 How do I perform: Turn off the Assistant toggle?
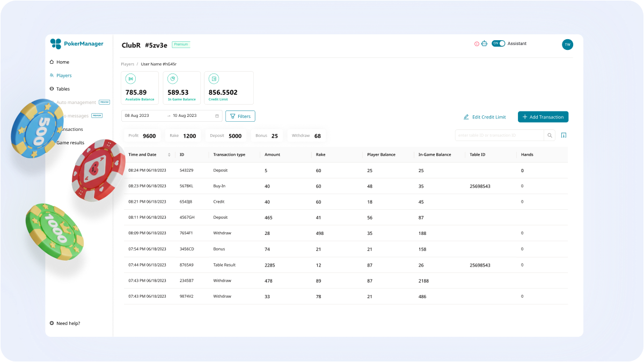[x=499, y=43]
